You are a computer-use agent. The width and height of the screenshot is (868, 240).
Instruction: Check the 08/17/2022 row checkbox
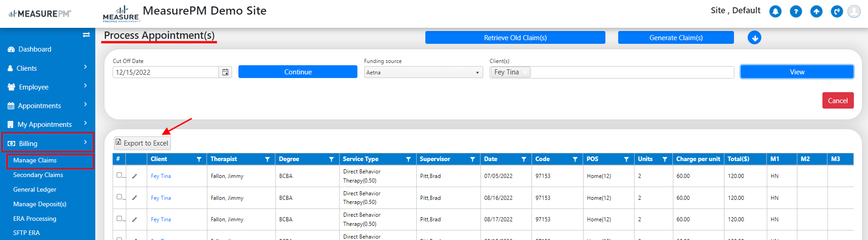coord(119,219)
